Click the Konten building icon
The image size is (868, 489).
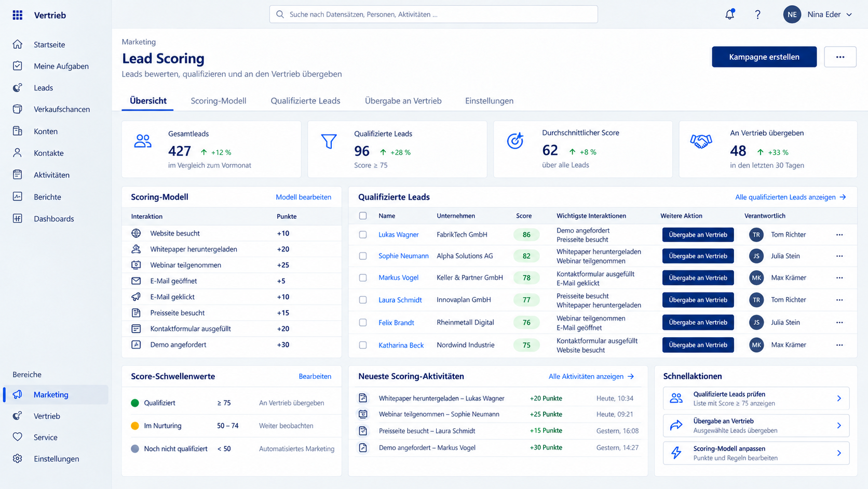tap(18, 131)
